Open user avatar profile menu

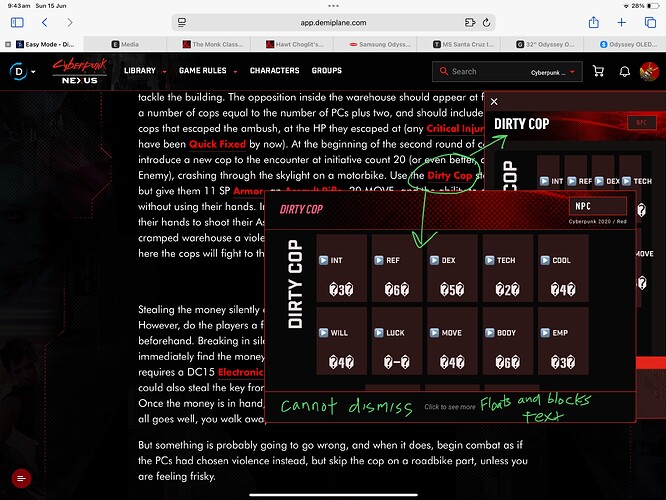pyautogui.click(x=649, y=71)
